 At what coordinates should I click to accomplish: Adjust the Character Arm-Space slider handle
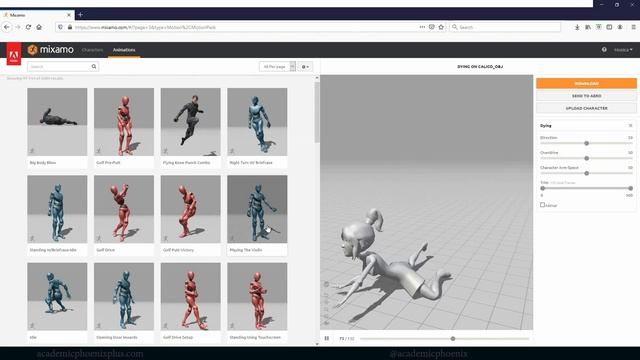pos(587,173)
